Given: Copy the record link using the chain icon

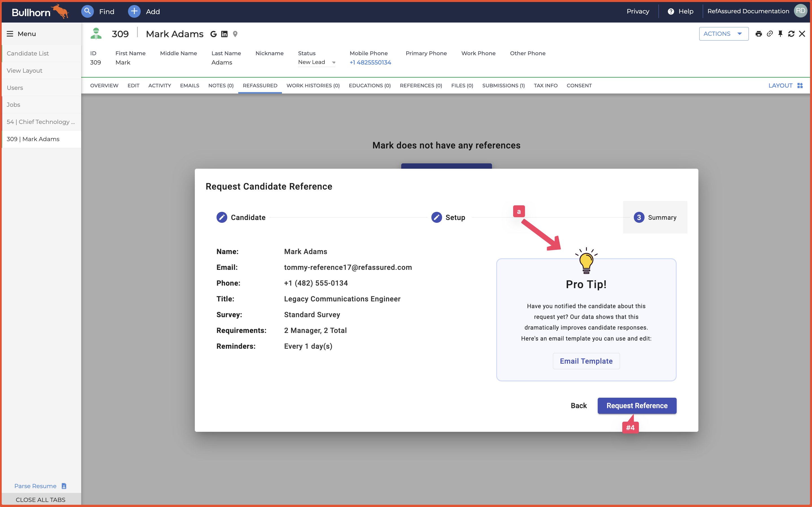Looking at the screenshot, I should coord(769,34).
